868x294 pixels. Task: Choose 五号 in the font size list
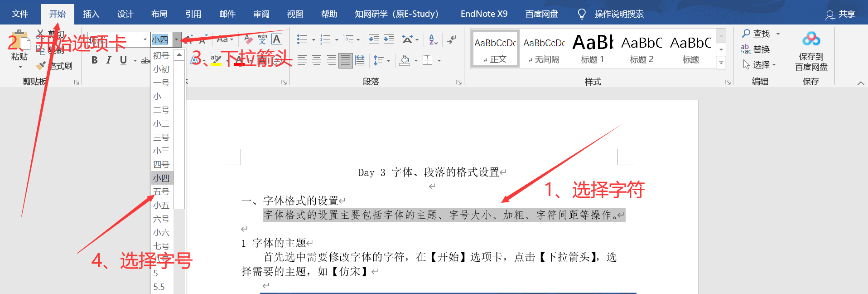point(162,191)
